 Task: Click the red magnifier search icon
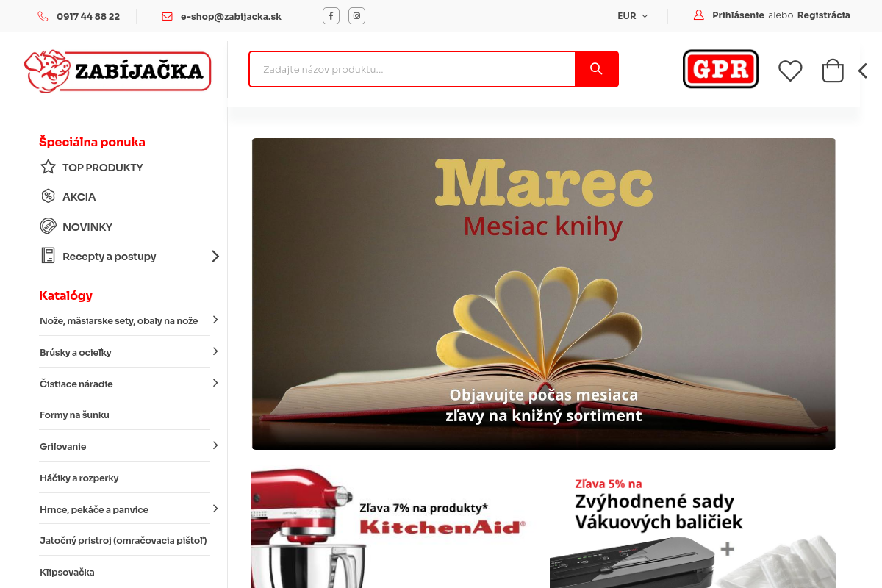point(595,68)
